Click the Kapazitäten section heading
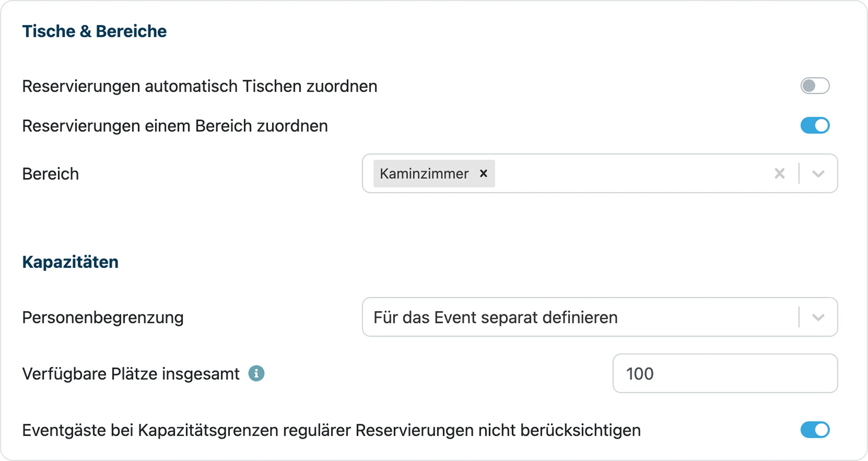868x461 pixels. [x=71, y=262]
